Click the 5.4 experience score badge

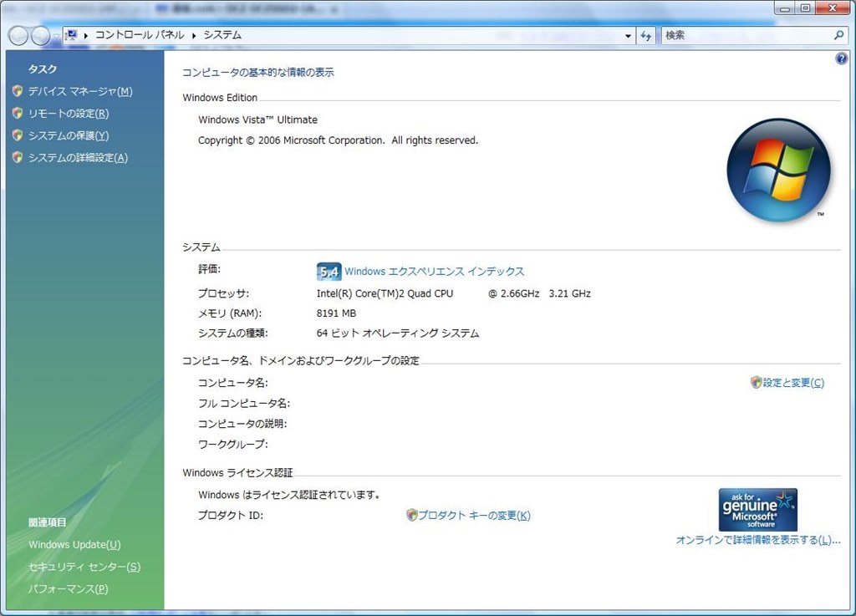tap(329, 271)
